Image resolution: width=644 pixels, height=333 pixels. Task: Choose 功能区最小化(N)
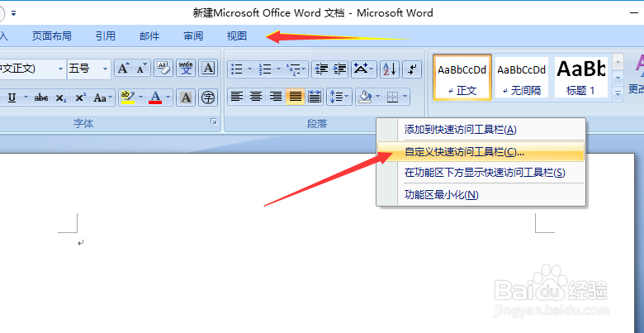(x=481, y=194)
